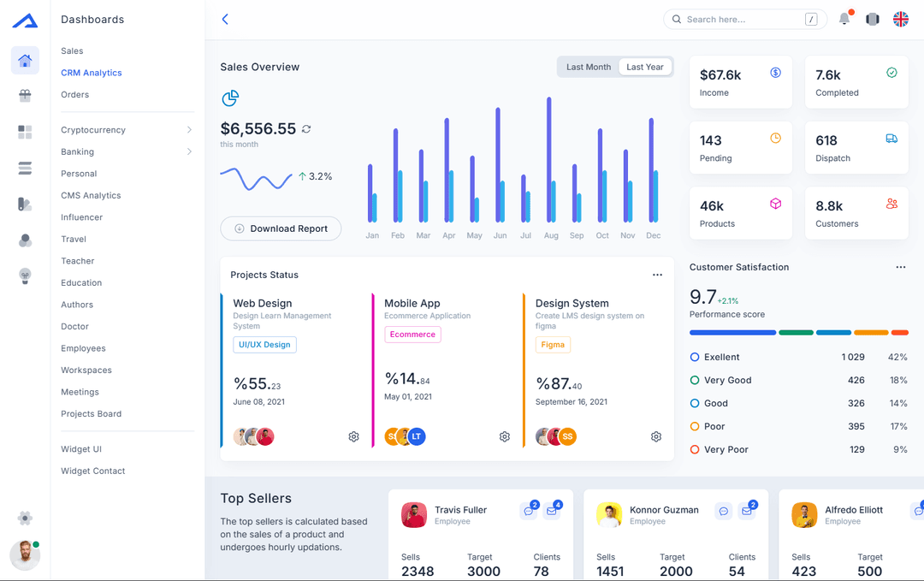Click blue segment of performance score bar

click(x=732, y=332)
